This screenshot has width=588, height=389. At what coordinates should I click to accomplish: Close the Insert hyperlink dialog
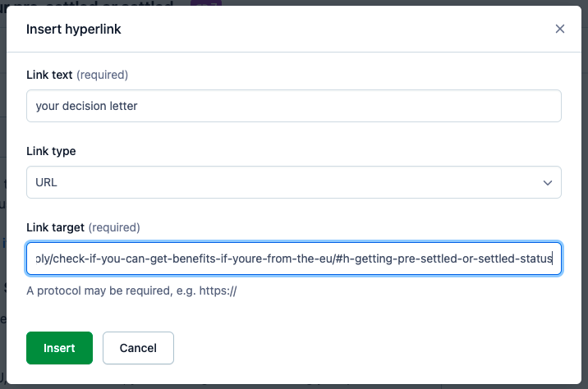[x=560, y=29]
